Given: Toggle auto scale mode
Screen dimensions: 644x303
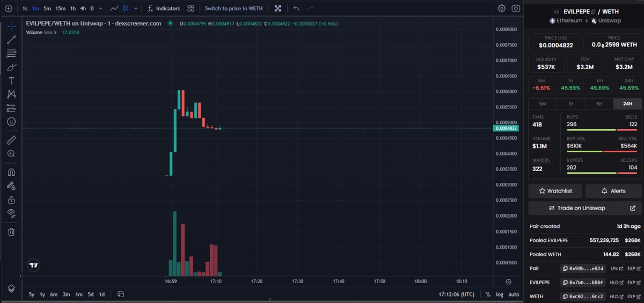Looking at the screenshot, I should 514,294.
